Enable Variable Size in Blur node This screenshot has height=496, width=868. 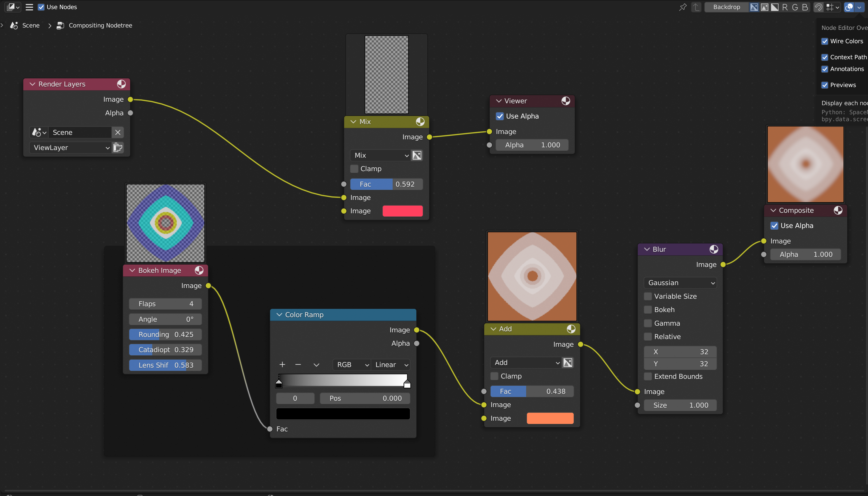click(x=648, y=296)
